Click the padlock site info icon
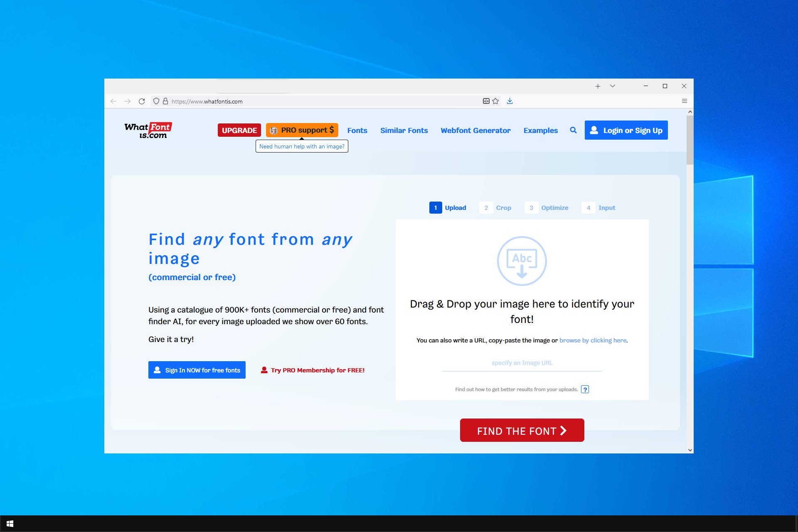This screenshot has width=798, height=532. click(165, 101)
